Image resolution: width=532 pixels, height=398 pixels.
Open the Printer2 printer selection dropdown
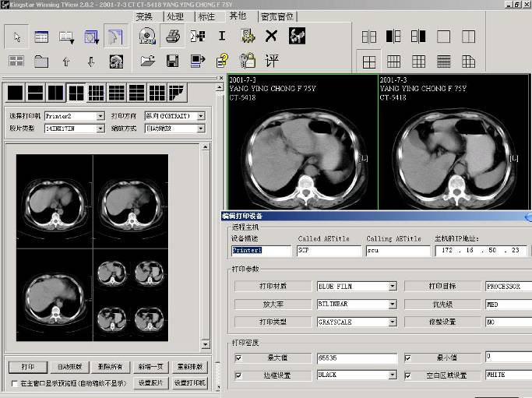tap(100, 116)
